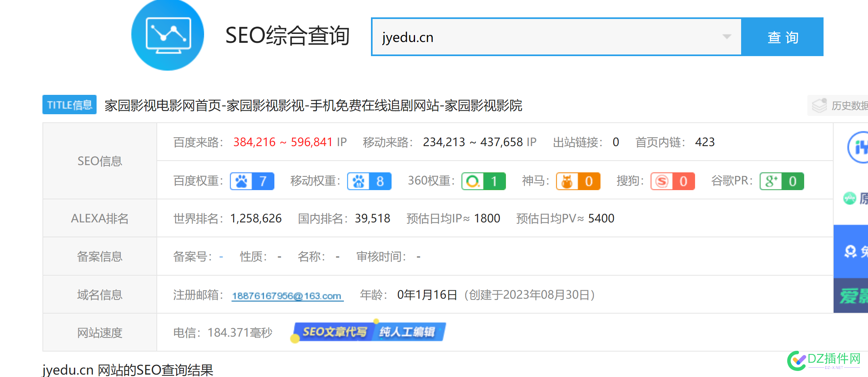Screen dimensions: 868x377
Task: Click the 出站链接 count 0
Action: [616, 142]
